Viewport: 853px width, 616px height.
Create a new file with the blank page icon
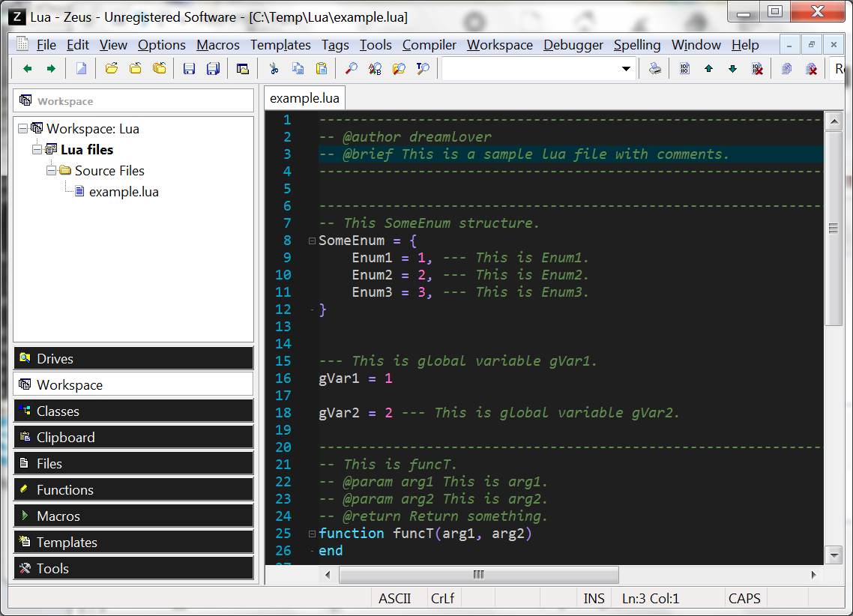click(81, 68)
